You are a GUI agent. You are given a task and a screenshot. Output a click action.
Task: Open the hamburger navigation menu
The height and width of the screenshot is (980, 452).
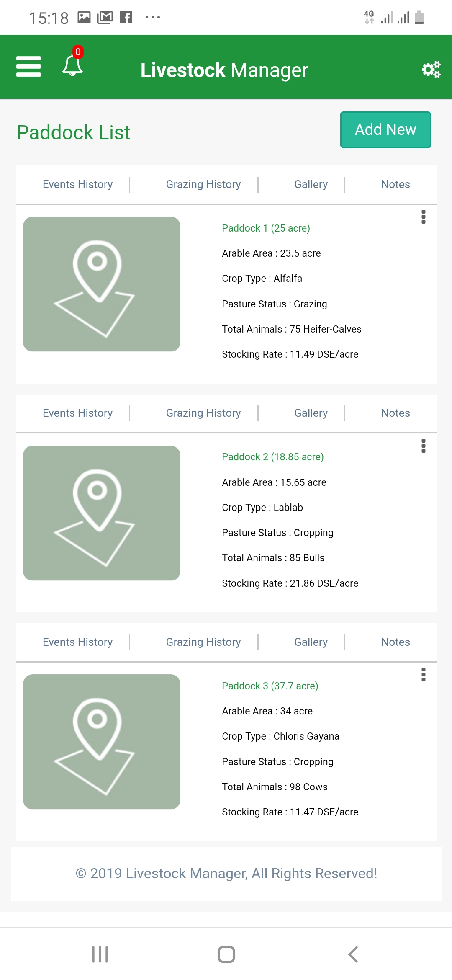point(28,67)
